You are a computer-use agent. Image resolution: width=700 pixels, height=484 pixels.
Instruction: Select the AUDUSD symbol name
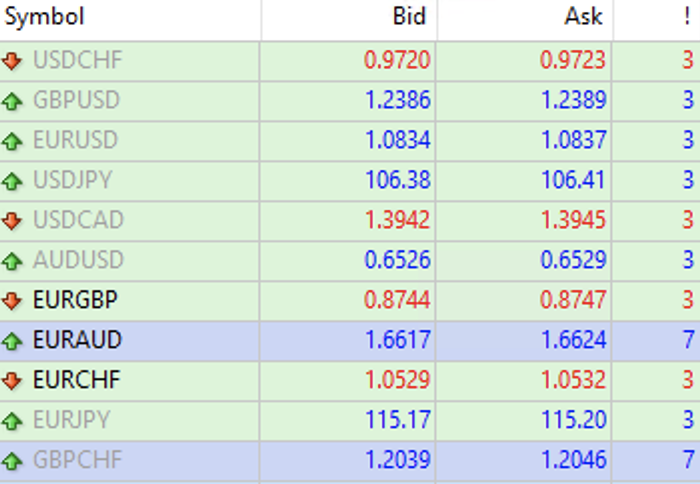[x=78, y=260]
